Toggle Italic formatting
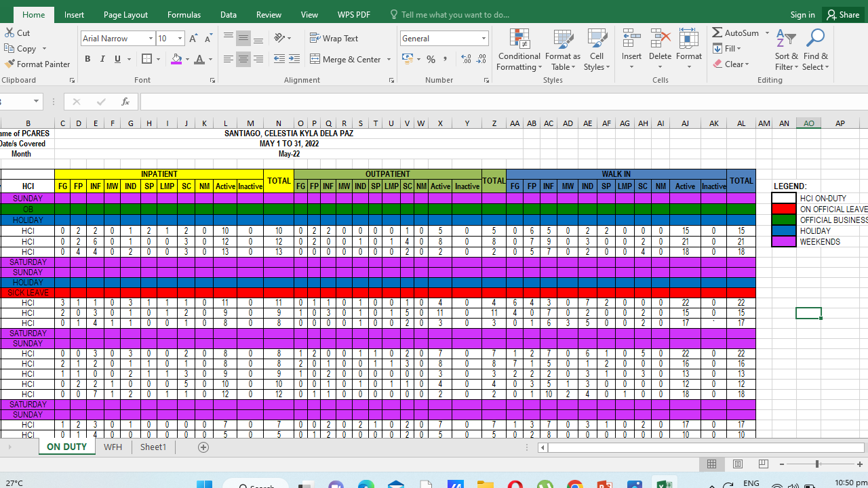 102,59
